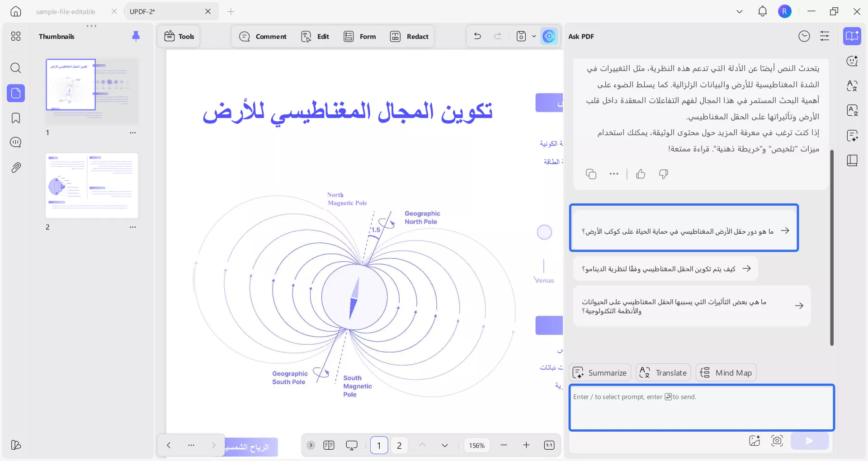Click the Summarize button
Viewport: 868px width, 461px height.
tap(599, 372)
